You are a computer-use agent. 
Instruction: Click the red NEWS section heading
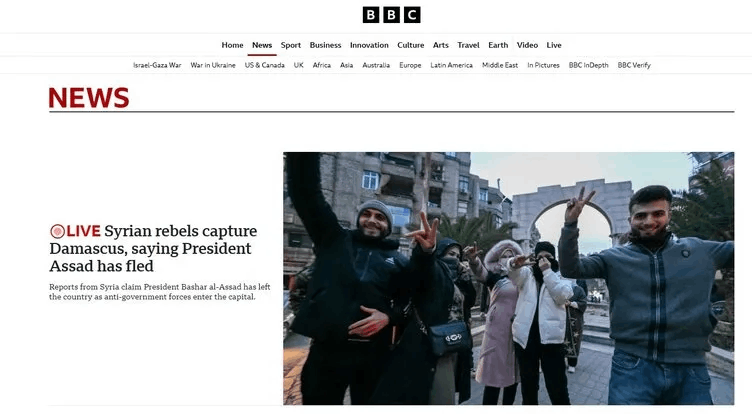89,98
